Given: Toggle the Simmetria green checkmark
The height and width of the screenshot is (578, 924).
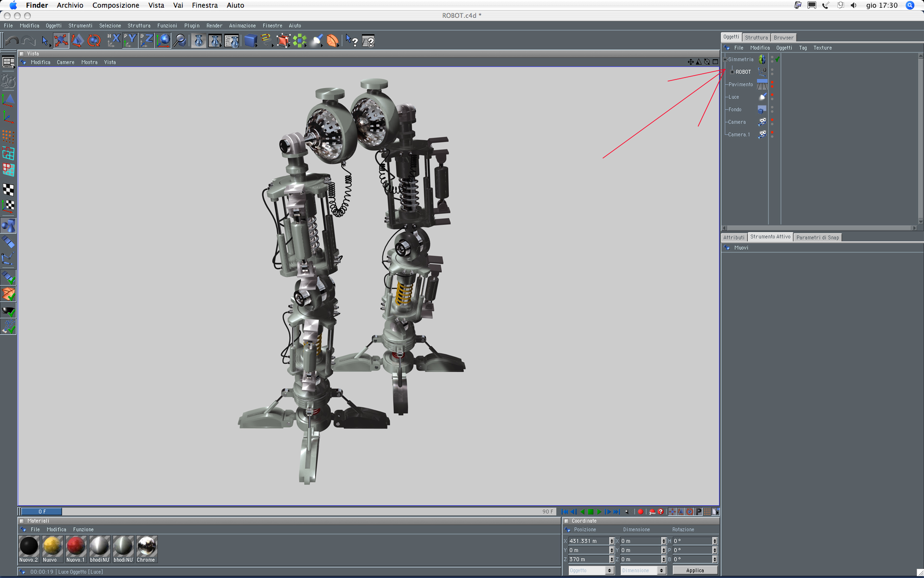Looking at the screenshot, I should coord(777,59).
